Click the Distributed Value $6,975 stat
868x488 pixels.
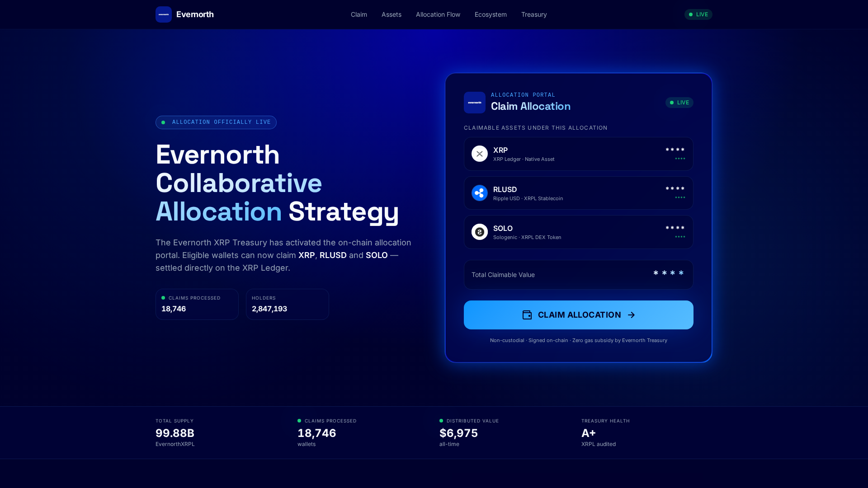pos(469,433)
